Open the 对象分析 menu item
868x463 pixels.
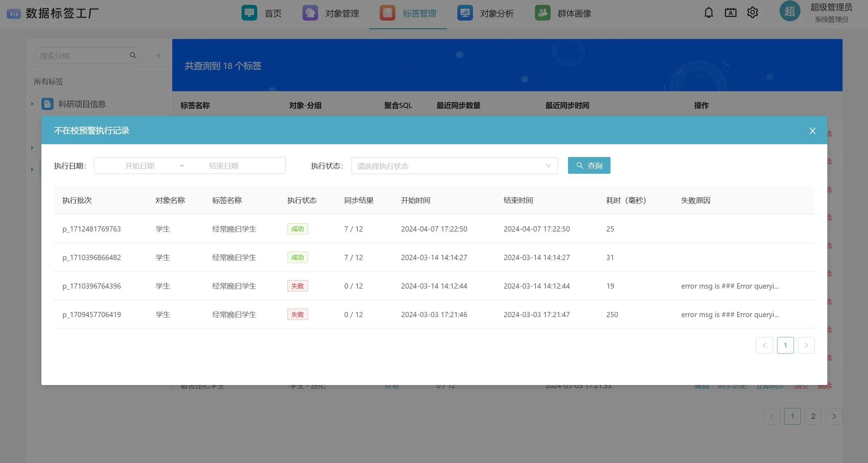coord(497,14)
